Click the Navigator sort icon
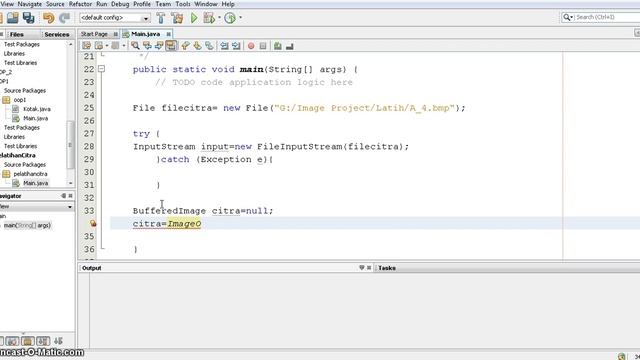The height and width of the screenshot is (360, 640). click(58, 341)
